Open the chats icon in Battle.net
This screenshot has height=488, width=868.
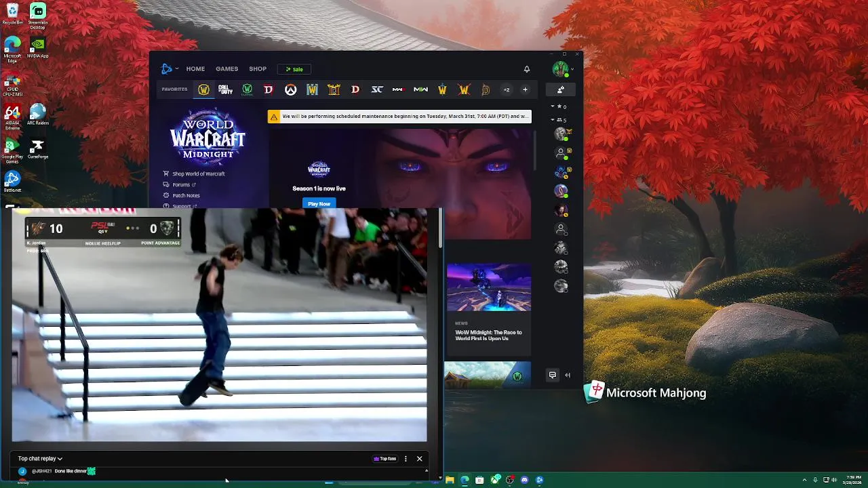pos(553,375)
